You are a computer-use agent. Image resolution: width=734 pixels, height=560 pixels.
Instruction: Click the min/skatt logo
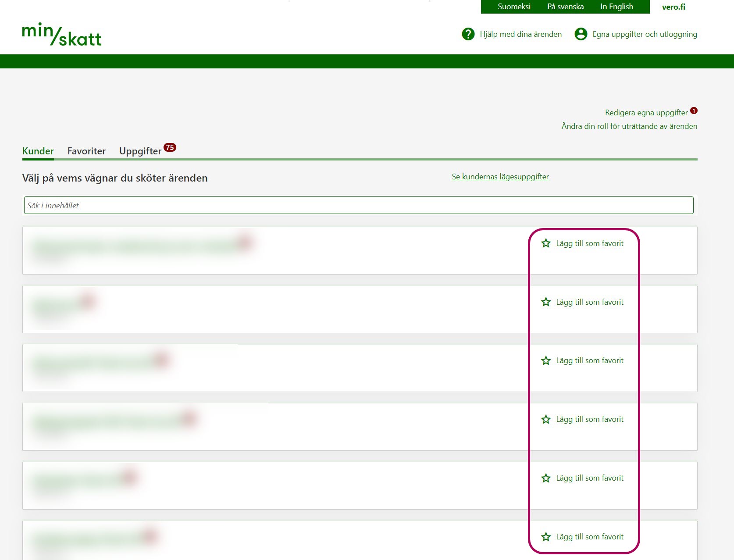click(x=61, y=35)
